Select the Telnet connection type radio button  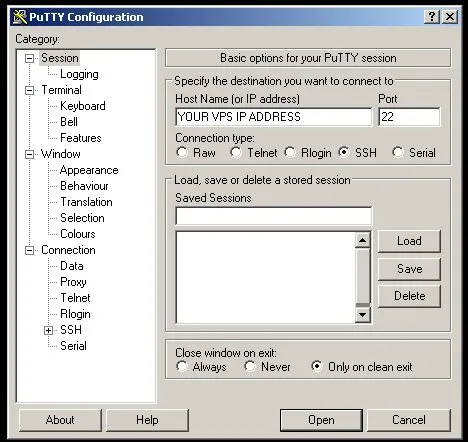tap(236, 153)
